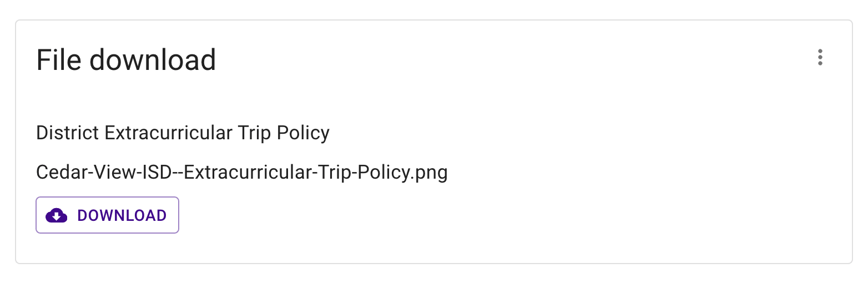Click the cloud download icon
The image size is (868, 283).
[x=56, y=215]
